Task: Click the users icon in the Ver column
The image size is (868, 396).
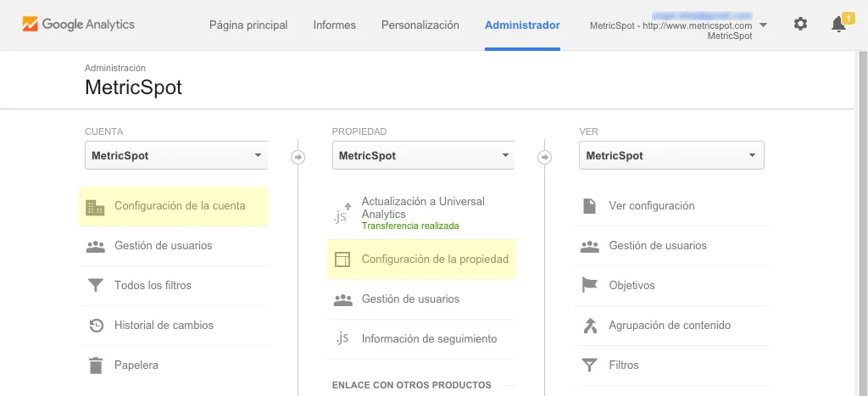Action: point(590,246)
